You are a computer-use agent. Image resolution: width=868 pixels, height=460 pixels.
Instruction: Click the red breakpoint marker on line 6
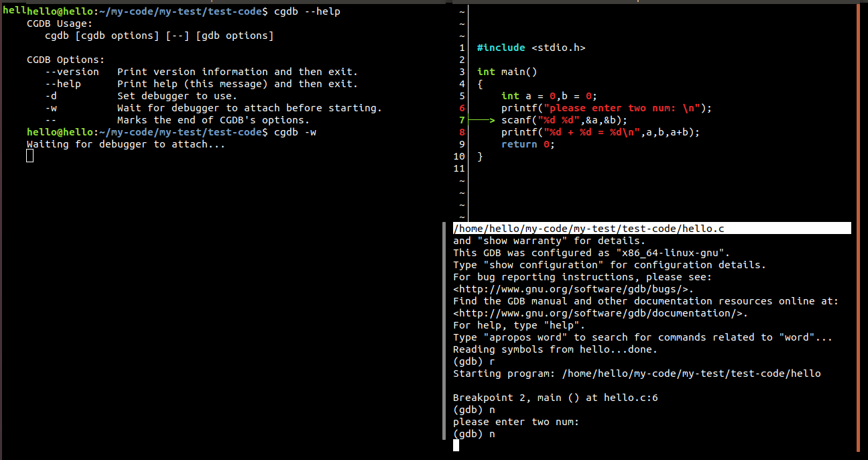(x=461, y=107)
